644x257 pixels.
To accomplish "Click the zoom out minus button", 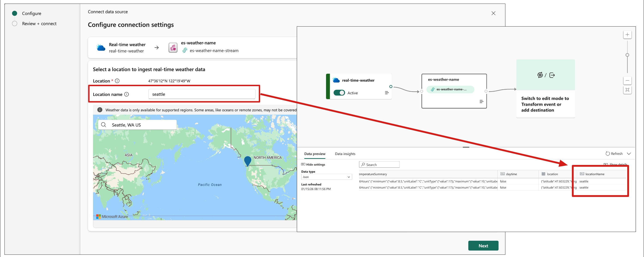I will point(627,81).
